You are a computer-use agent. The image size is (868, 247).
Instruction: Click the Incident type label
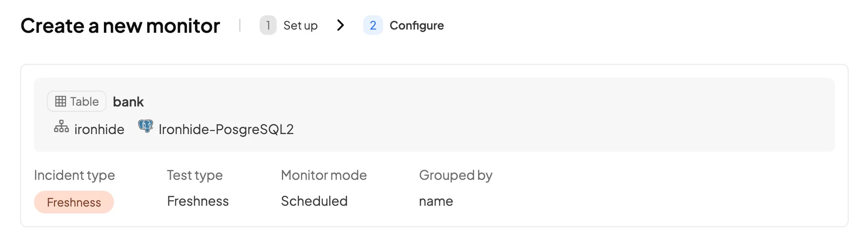pos(74,175)
